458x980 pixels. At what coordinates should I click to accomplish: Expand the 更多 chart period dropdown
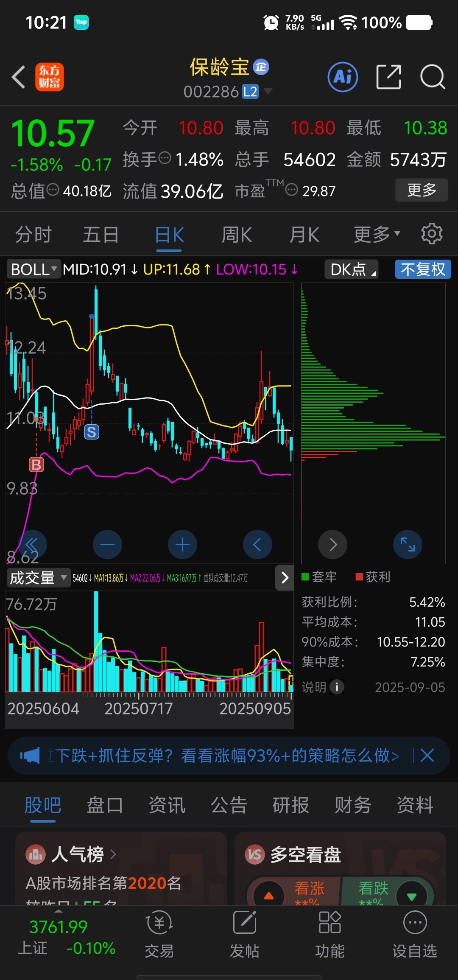pos(377,234)
